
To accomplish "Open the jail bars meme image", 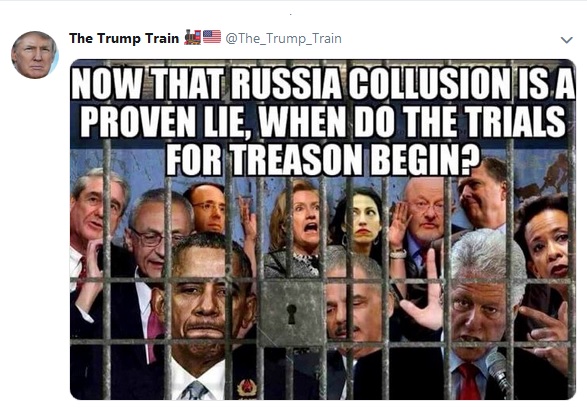I will click(323, 229).
